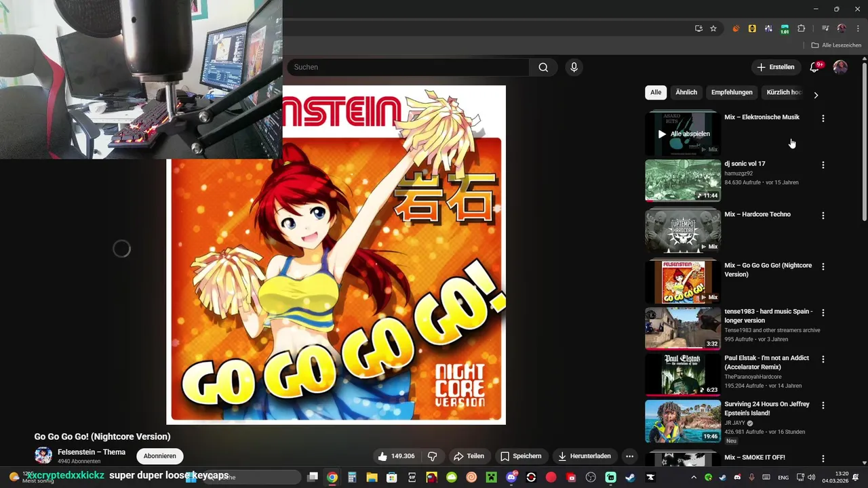Select the Empfehlungen filter chip
The image size is (868, 488).
732,92
